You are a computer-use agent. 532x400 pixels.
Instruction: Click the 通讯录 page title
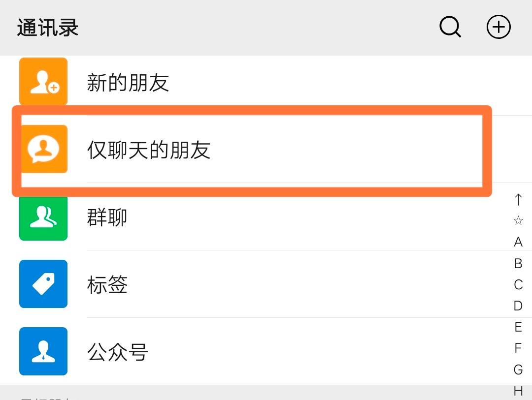point(47,28)
